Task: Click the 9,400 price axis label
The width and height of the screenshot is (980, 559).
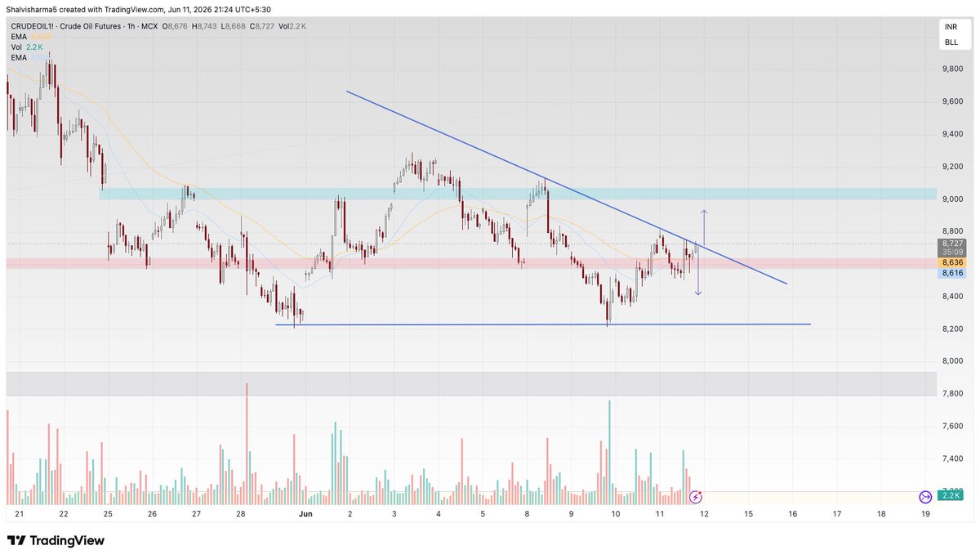Action: 952,134
